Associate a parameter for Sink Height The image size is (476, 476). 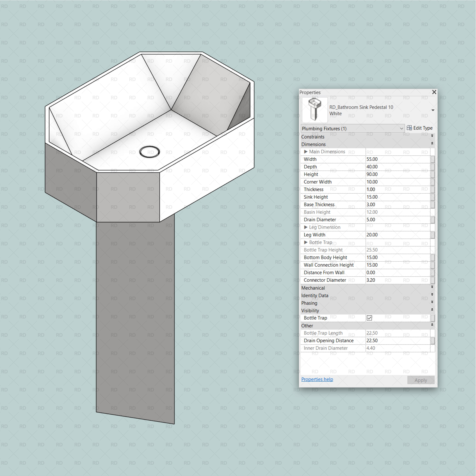pos(433,197)
